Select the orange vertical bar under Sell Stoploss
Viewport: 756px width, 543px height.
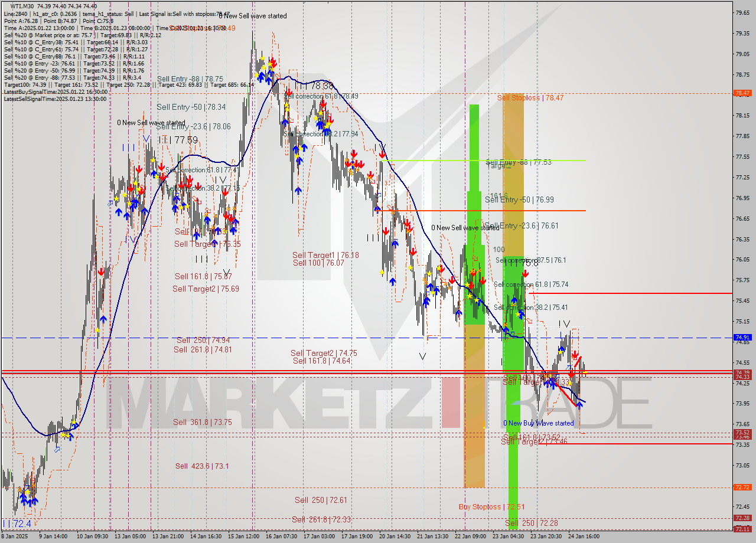pos(513,174)
